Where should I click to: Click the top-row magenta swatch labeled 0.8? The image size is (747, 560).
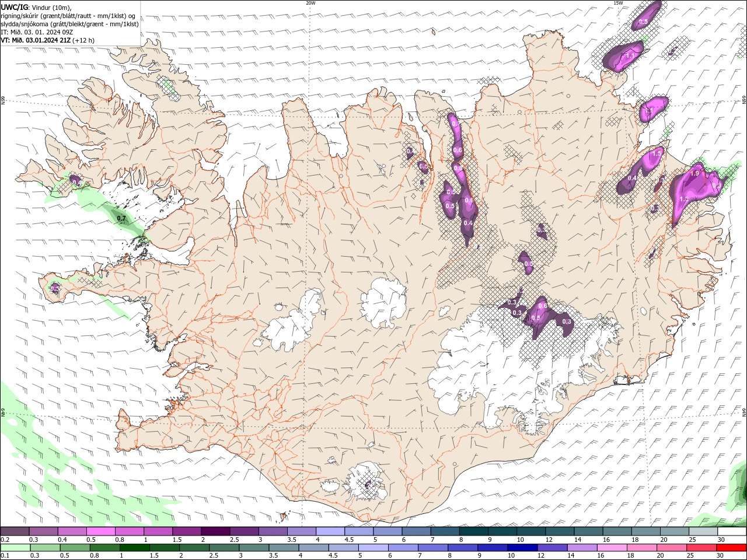coord(129,531)
